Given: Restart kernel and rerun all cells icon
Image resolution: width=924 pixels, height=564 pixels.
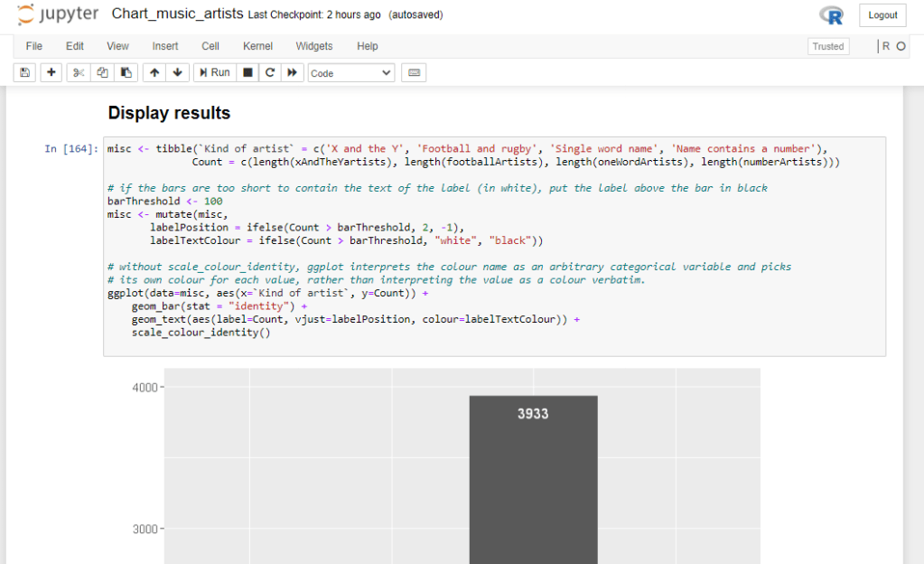Looking at the screenshot, I should pyautogui.click(x=292, y=72).
